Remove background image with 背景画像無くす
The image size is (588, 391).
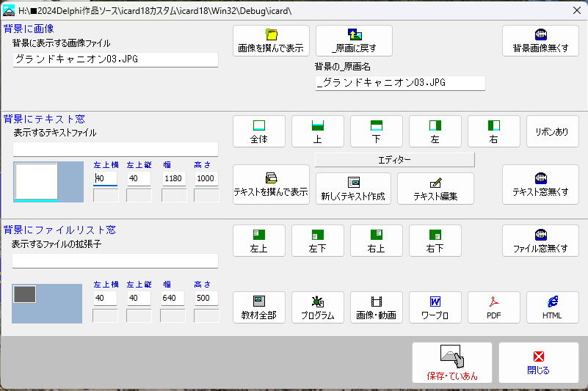(540, 41)
